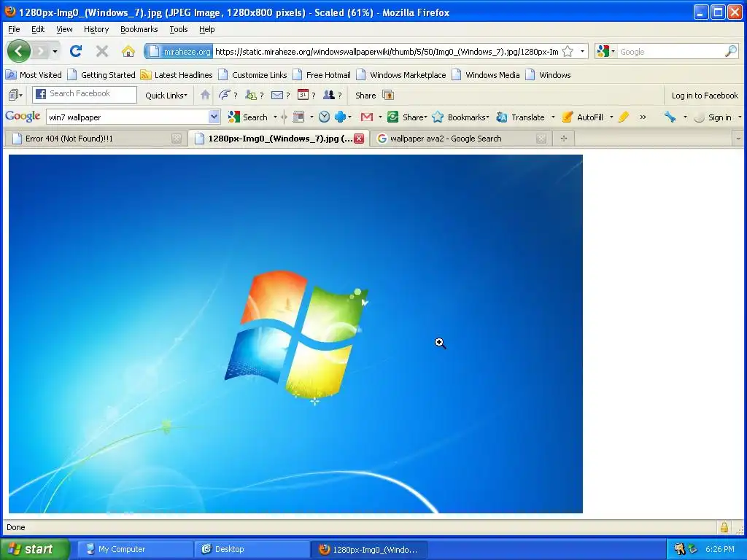Switch to Desktop taskbar window

coord(252,549)
